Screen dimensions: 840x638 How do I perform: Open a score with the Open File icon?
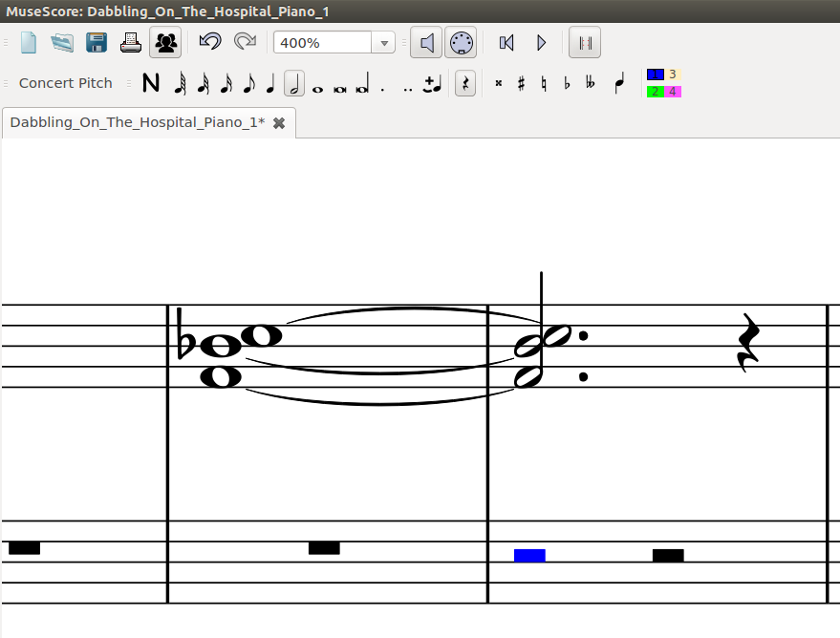pos(61,42)
